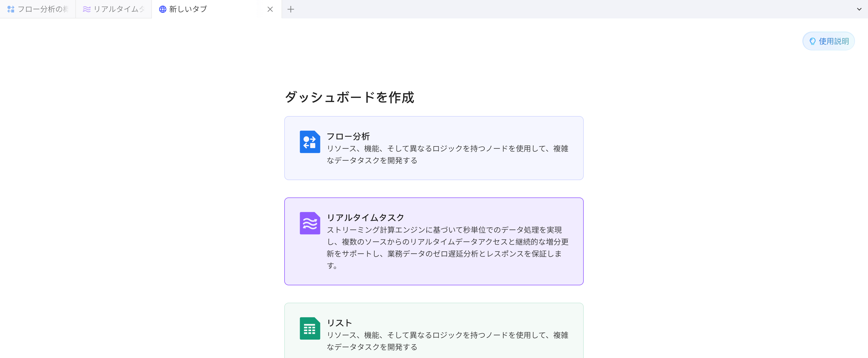Click the lightbulb icon in 使用説明
Image resolution: width=868 pixels, height=358 pixels.
[812, 41]
